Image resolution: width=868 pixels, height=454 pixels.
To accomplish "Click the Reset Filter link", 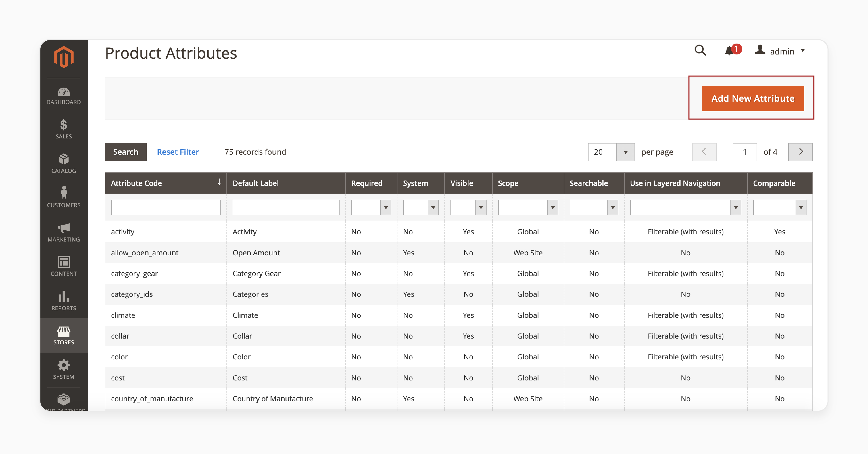I will coord(178,152).
